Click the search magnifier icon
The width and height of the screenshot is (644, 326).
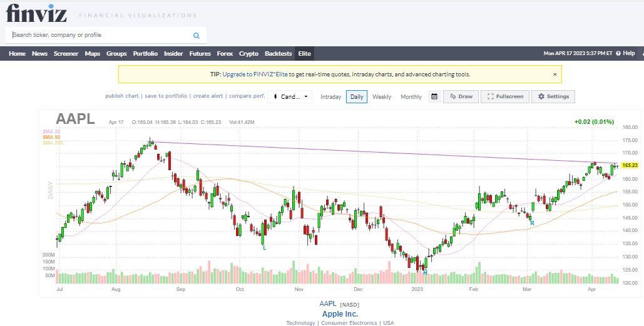[197, 35]
